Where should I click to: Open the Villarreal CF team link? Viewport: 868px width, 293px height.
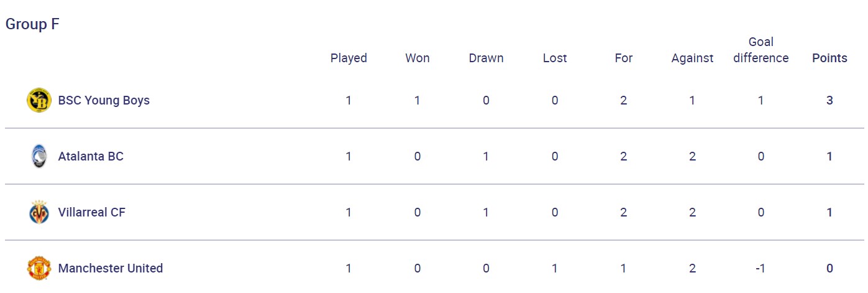pos(91,212)
